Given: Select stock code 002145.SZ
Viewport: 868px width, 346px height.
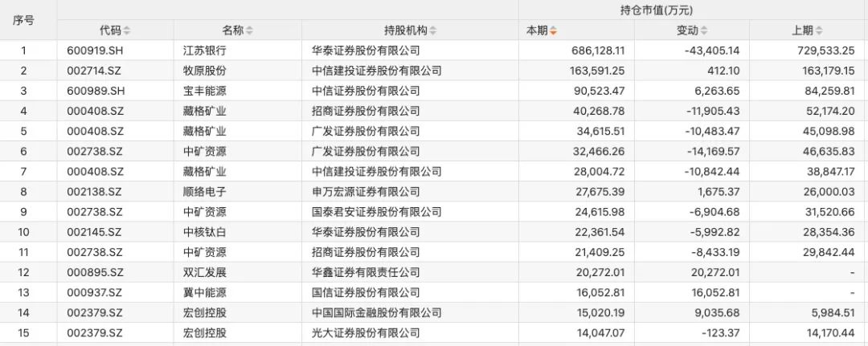Looking at the screenshot, I should [x=95, y=232].
